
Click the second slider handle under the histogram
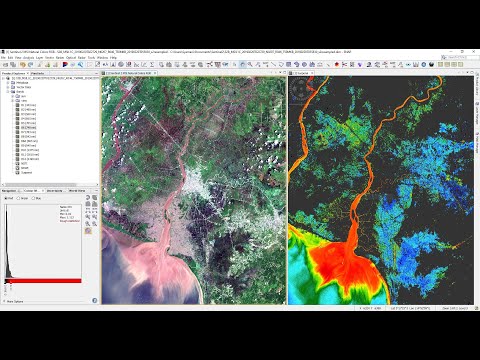point(11,282)
